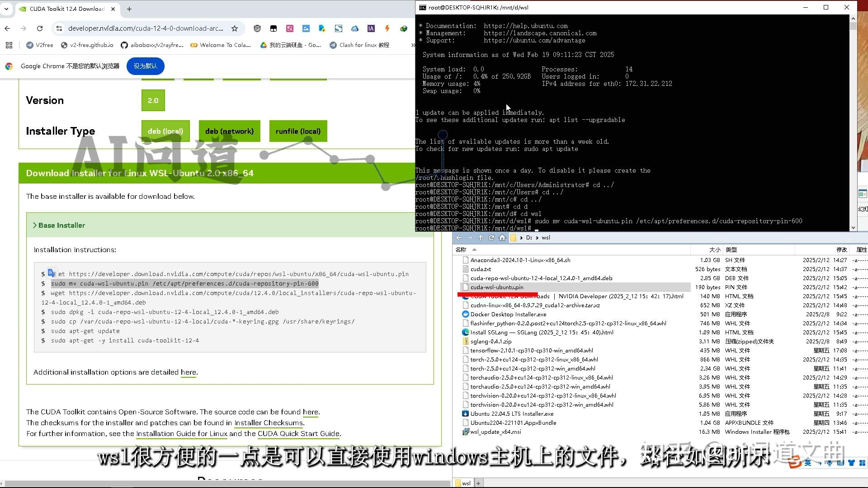Click 设为默认 button in Chrome
Image resolution: width=868 pixels, height=488 pixels.
[x=145, y=66]
